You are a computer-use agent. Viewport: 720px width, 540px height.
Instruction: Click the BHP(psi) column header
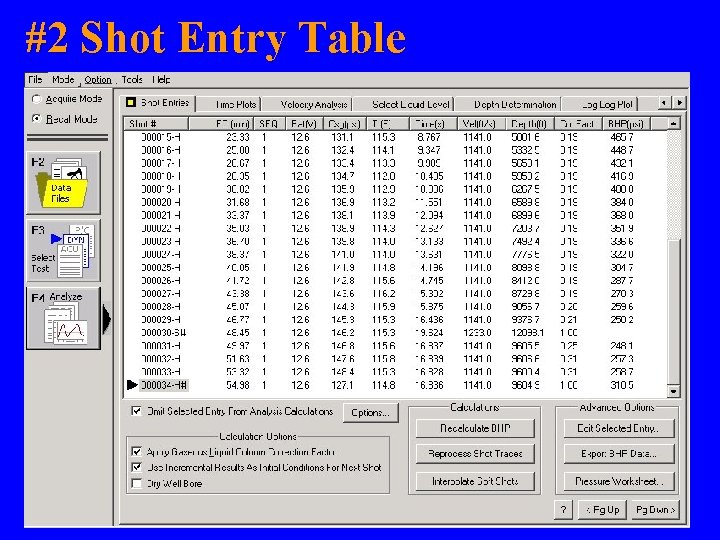point(626,124)
